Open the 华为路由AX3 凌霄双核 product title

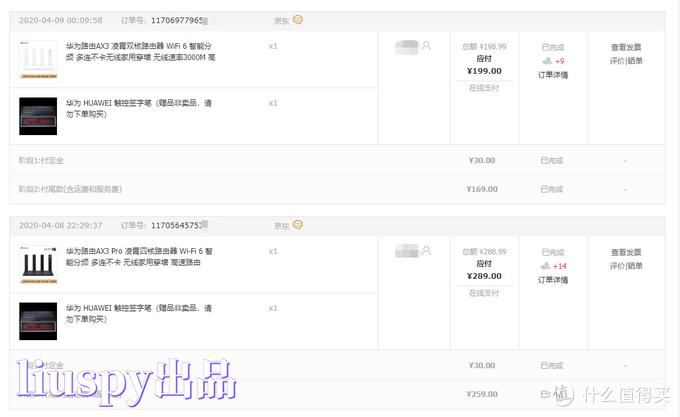pyautogui.click(x=141, y=52)
